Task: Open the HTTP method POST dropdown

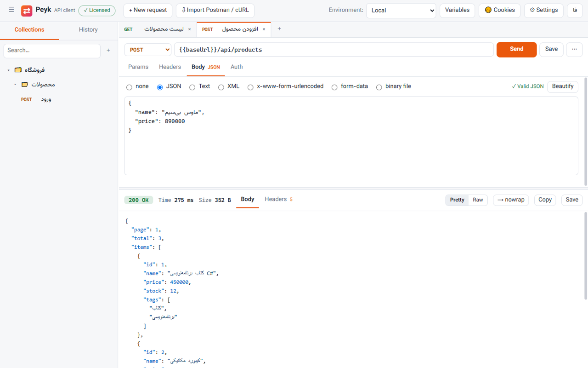Action: pos(148,50)
